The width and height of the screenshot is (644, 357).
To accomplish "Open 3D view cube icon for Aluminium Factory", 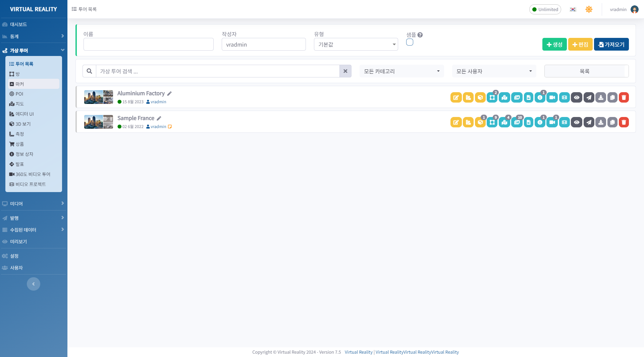I will [480, 98].
